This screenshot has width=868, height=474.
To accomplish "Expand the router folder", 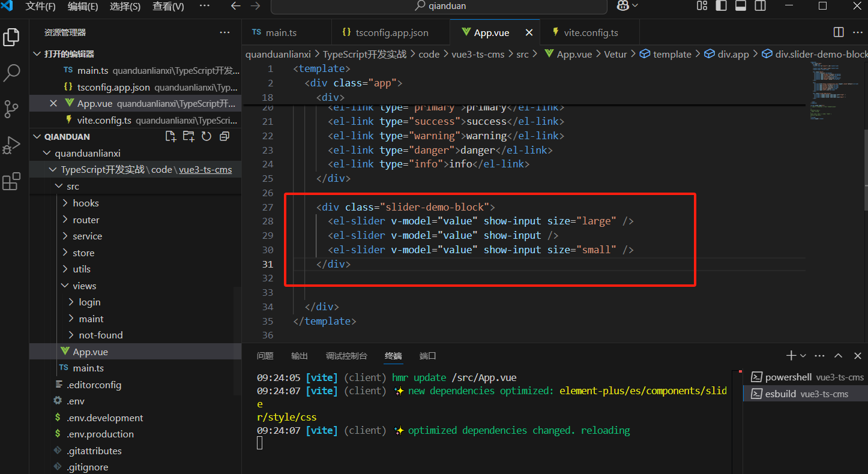I will [x=65, y=220].
